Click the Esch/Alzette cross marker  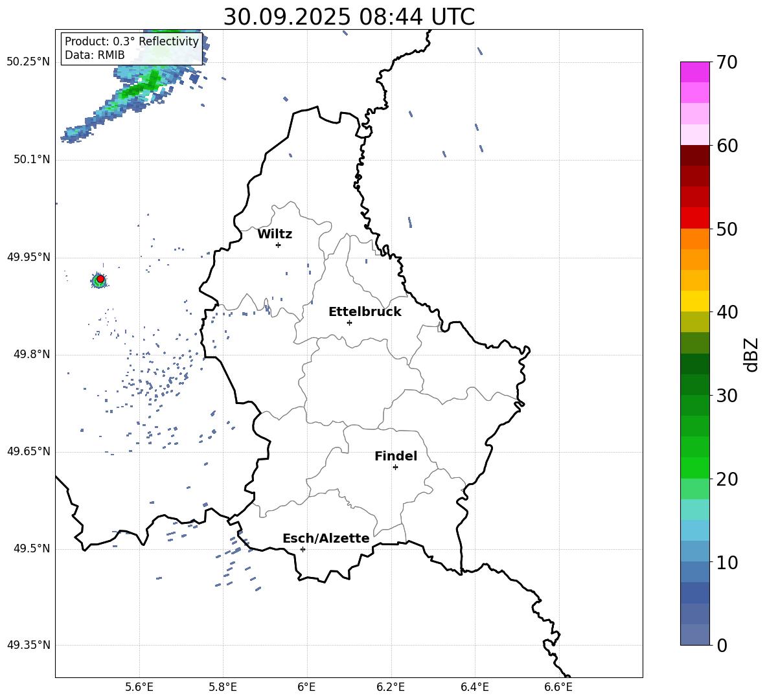point(303,549)
